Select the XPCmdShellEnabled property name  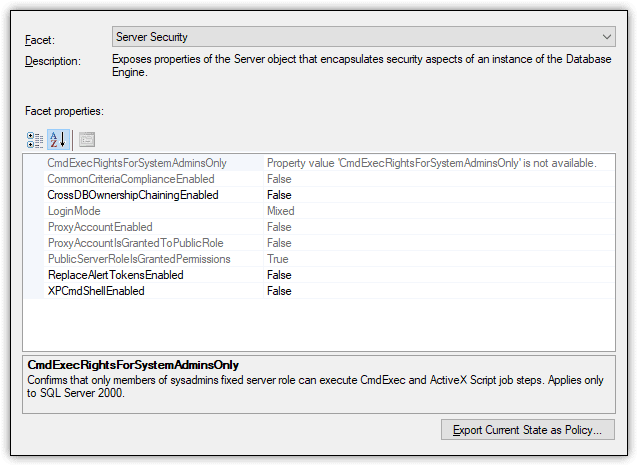point(96,291)
